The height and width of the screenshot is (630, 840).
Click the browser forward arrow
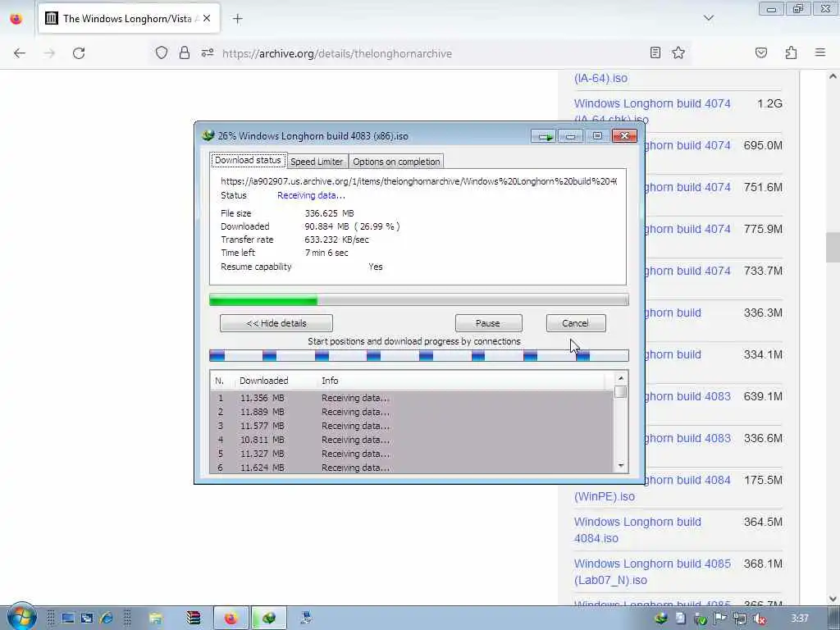click(x=49, y=53)
